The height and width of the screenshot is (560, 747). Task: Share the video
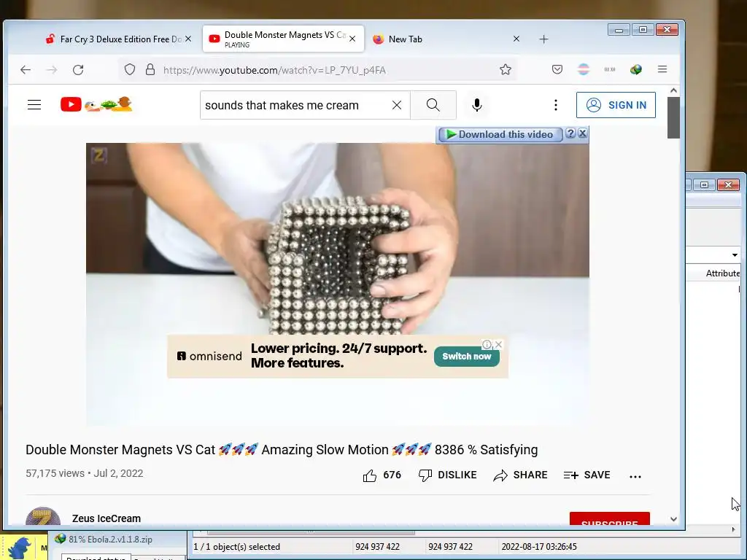coord(520,475)
